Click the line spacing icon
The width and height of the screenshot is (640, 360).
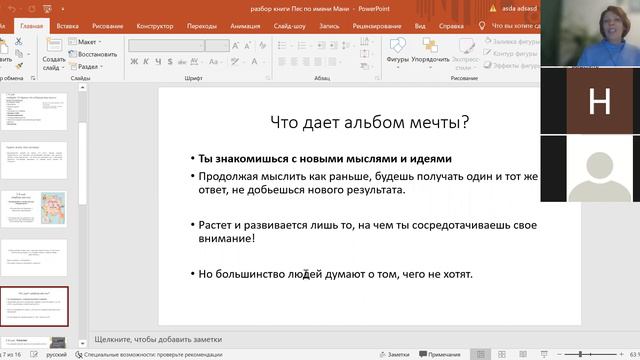click(346, 46)
